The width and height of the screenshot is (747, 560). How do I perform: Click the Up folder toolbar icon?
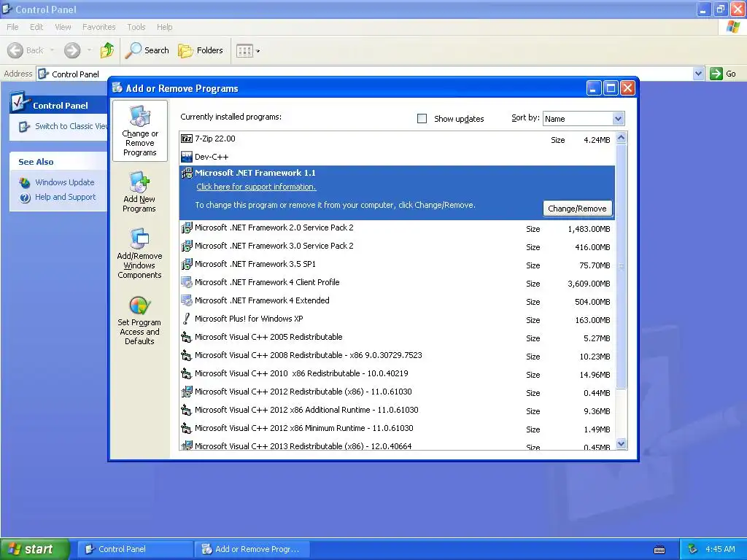coord(107,50)
